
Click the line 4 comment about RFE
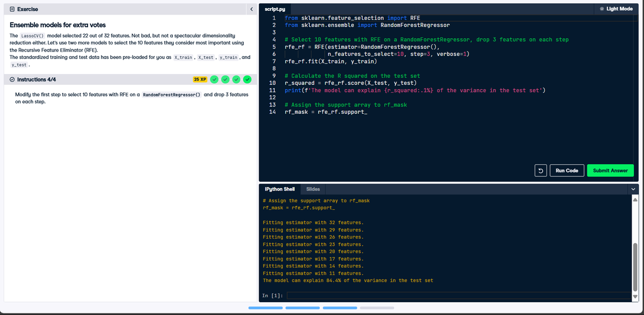[427, 40]
